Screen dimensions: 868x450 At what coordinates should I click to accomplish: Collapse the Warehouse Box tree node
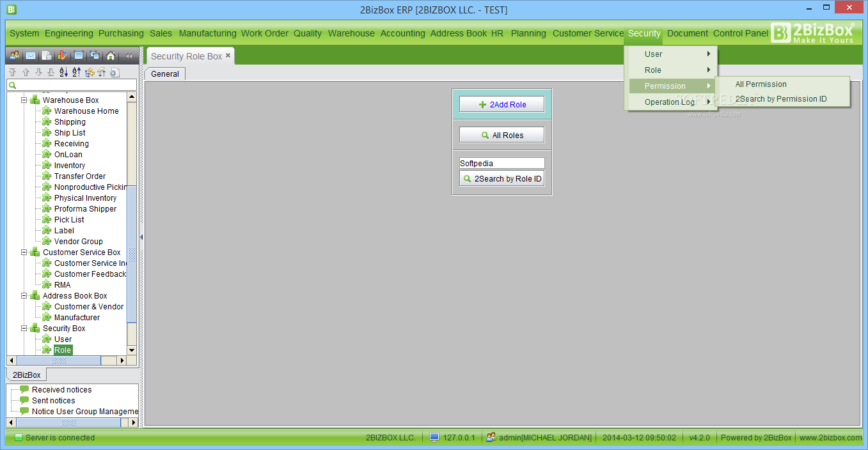24,100
